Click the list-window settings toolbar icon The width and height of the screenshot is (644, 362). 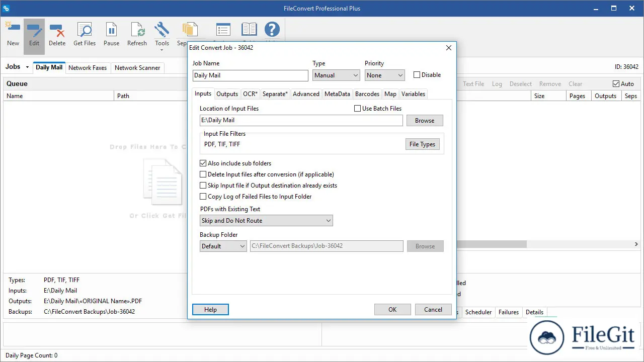pos(223,31)
